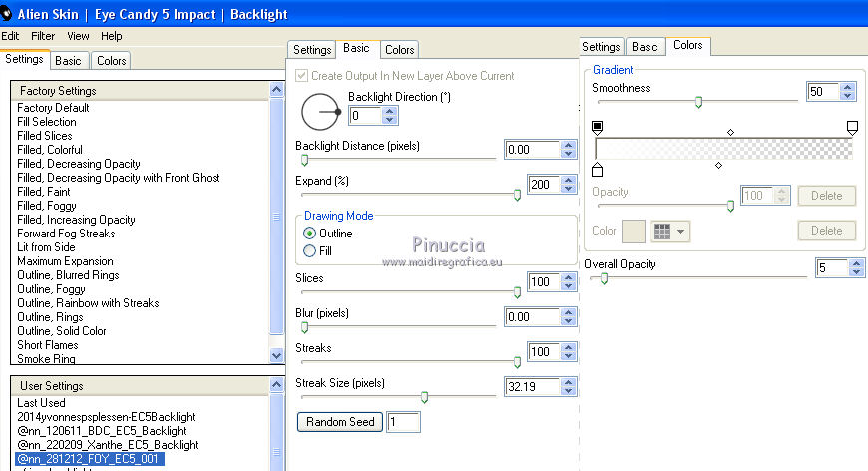Viewport: 868px width, 471px height.
Task: Switch to the Basic tab in left panel
Action: coord(68,61)
